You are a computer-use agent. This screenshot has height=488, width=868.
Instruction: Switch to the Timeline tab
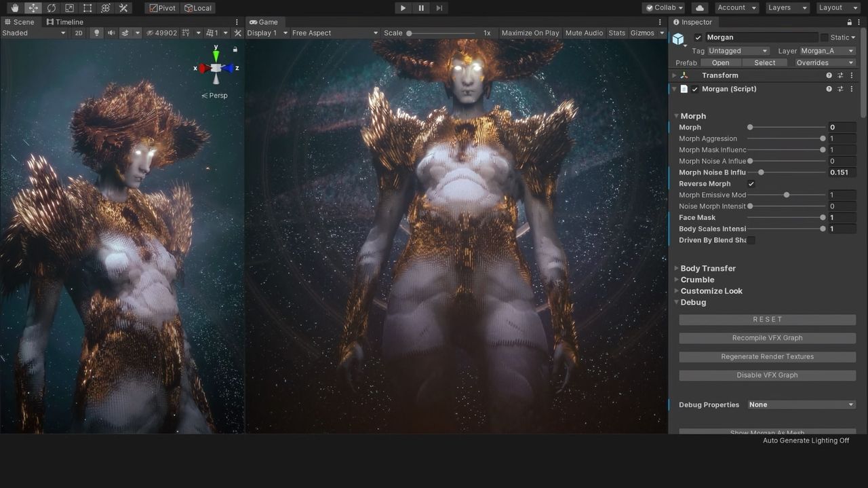click(65, 21)
